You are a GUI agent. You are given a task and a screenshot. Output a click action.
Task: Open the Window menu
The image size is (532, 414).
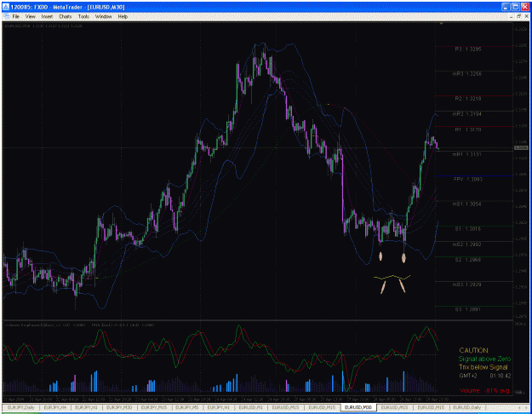(103, 16)
